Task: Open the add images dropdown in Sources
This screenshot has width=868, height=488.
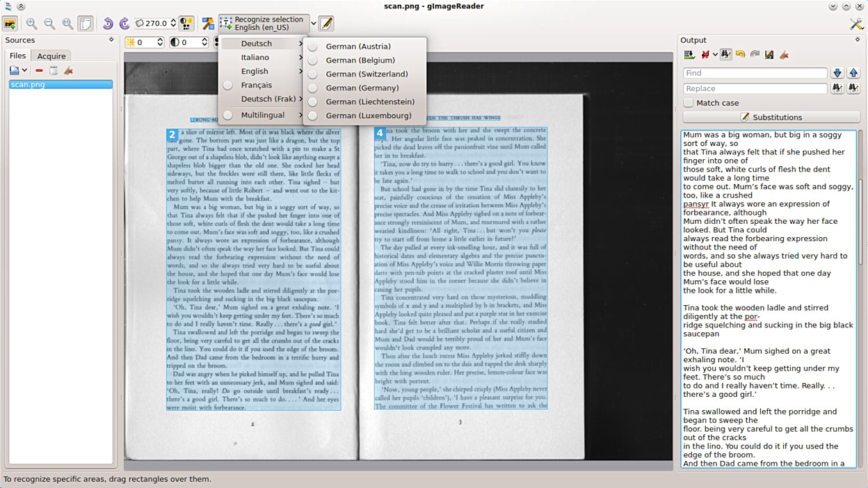Action: (24, 70)
